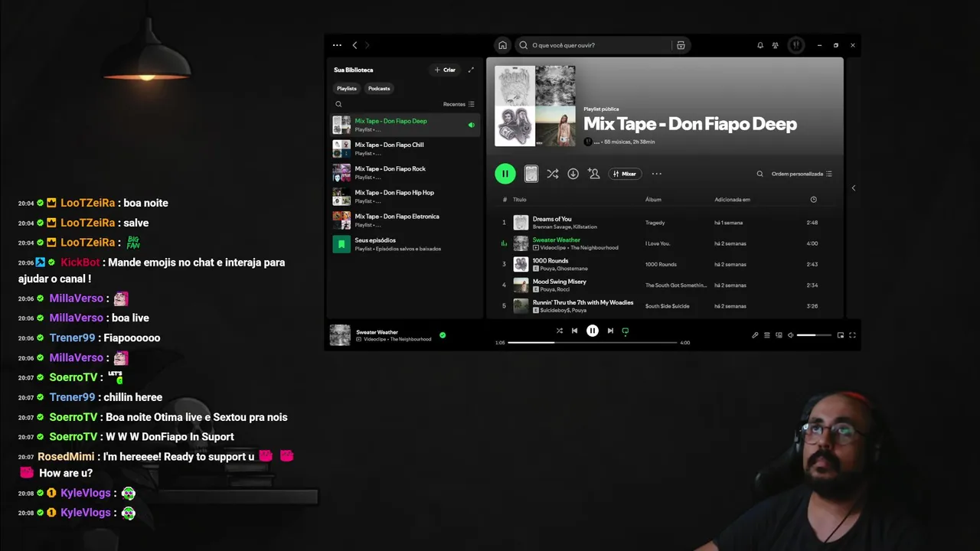Search within the playlist tracks

[760, 174]
